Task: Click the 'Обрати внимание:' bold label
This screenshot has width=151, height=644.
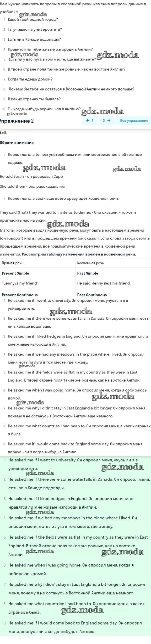Action: [17, 143]
